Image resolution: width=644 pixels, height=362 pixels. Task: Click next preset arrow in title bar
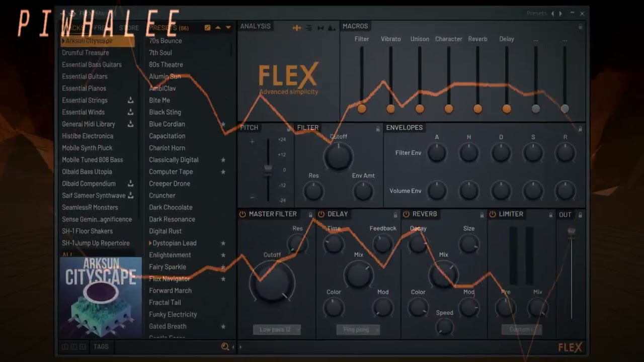(560, 14)
